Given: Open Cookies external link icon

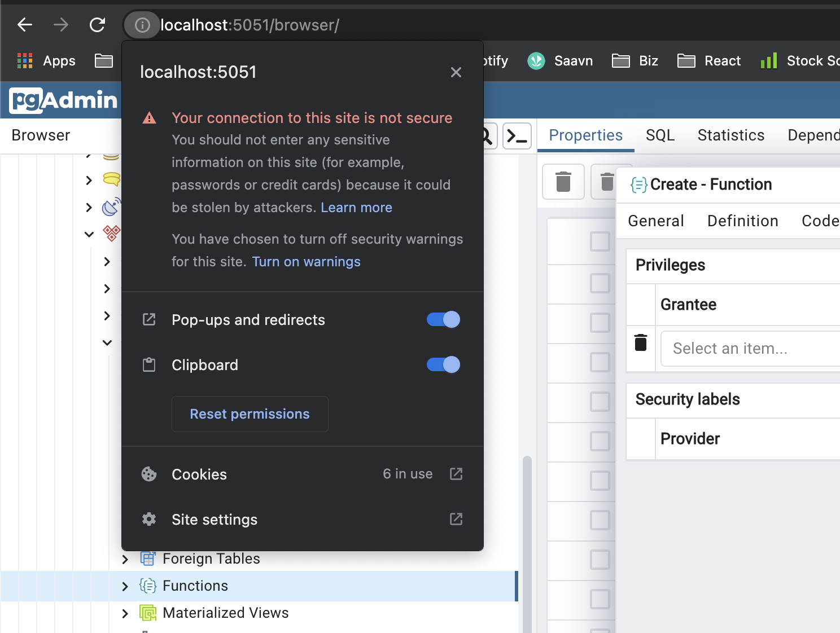Looking at the screenshot, I should click(x=456, y=474).
